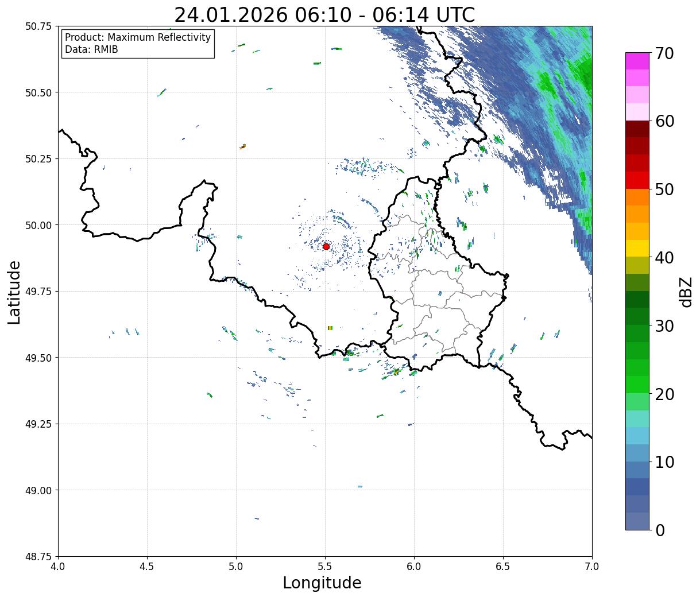700x597 pixels.
Task: Click the colorbar tick label 10
Action: click(664, 462)
